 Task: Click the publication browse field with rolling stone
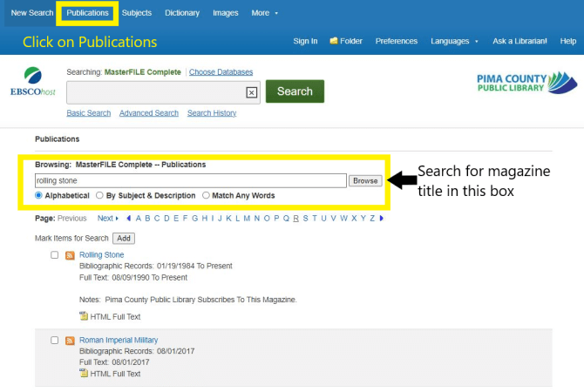(x=191, y=181)
